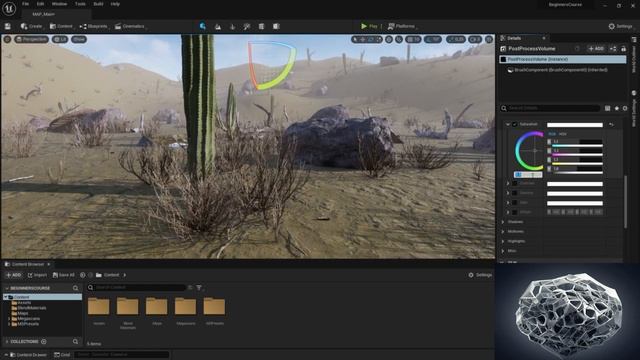Open property matrix grid icon in Details

[x=607, y=108]
